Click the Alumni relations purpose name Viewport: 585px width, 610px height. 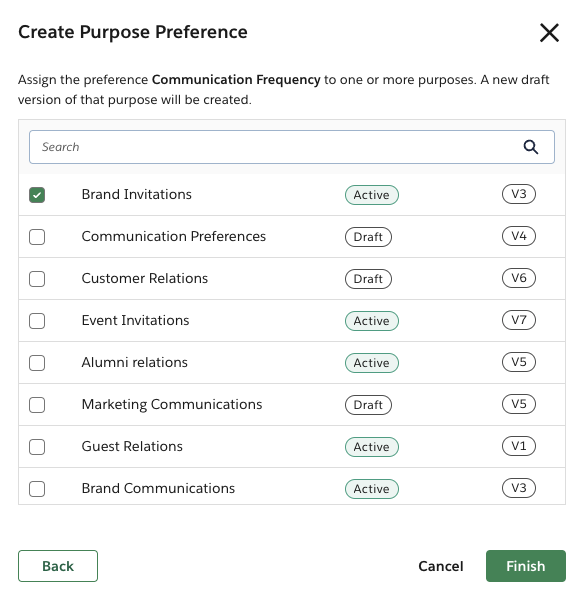pyautogui.click(x=135, y=362)
